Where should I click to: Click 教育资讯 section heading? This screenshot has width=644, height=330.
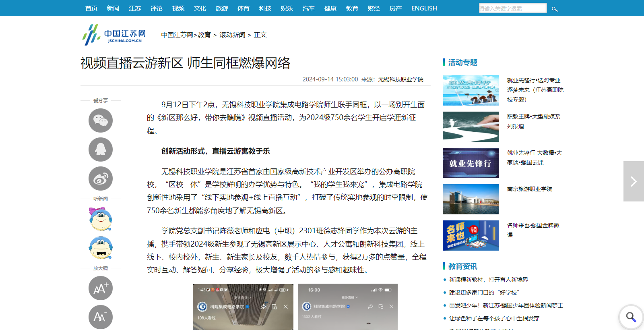tap(463, 266)
